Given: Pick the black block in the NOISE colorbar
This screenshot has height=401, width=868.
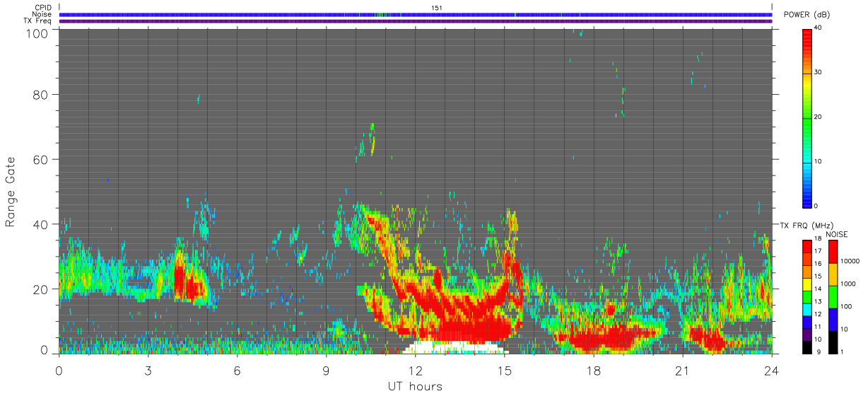Looking at the screenshot, I should [833, 342].
